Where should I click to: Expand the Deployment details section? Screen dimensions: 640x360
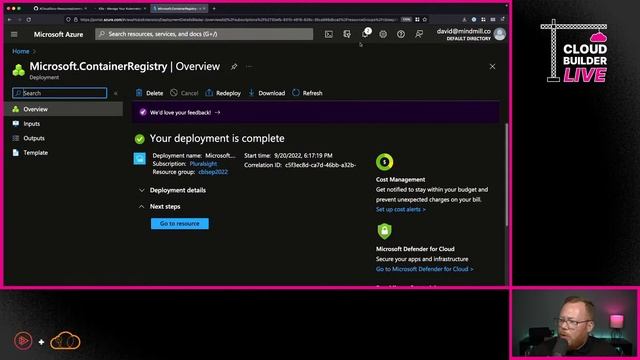point(172,190)
